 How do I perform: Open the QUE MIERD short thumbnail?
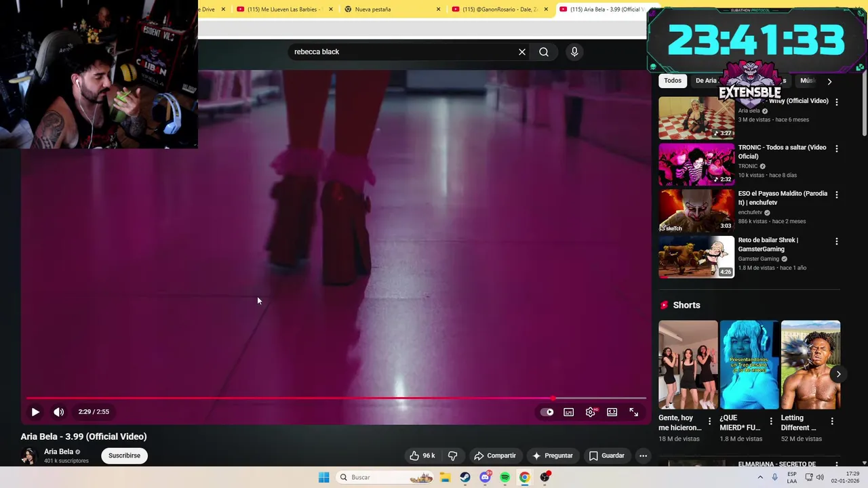coord(749,365)
